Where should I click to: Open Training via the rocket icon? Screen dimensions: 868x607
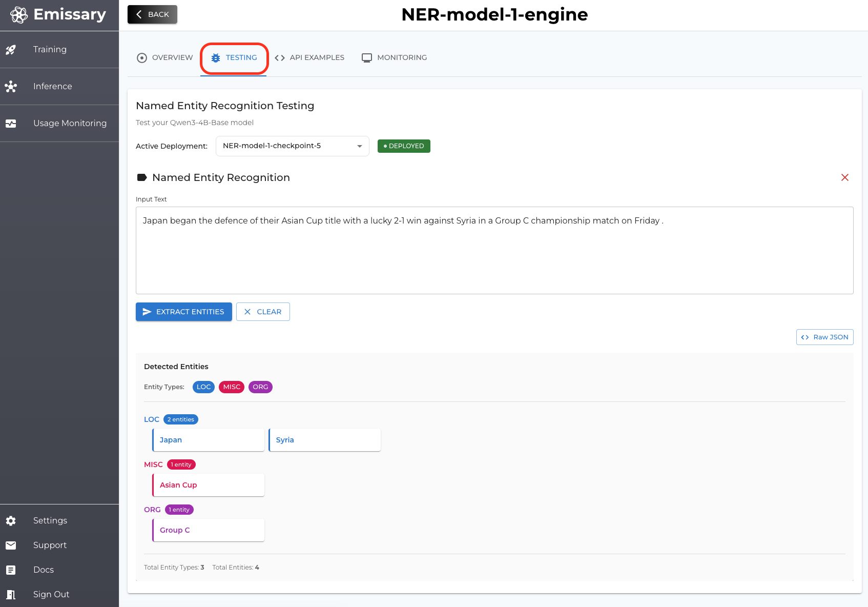(x=11, y=50)
